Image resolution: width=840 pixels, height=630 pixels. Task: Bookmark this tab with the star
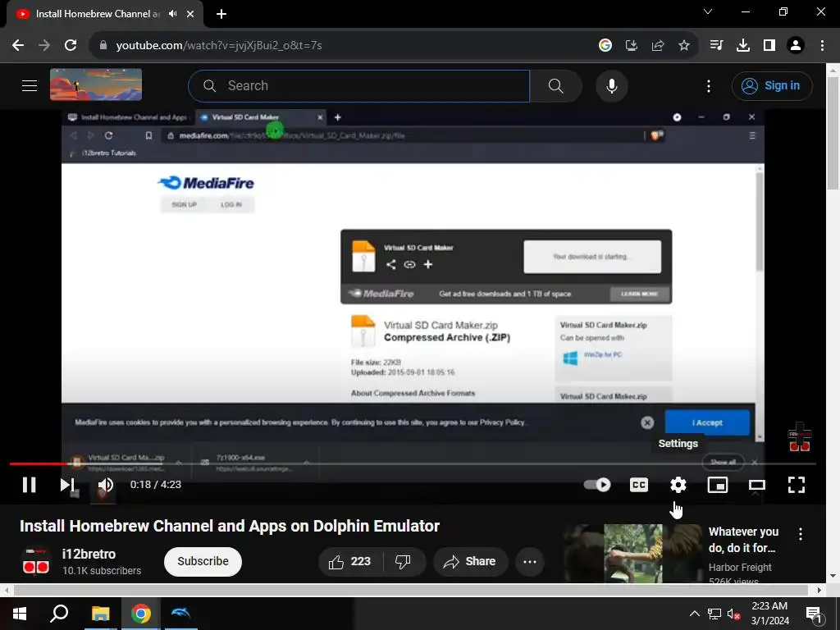(684, 46)
